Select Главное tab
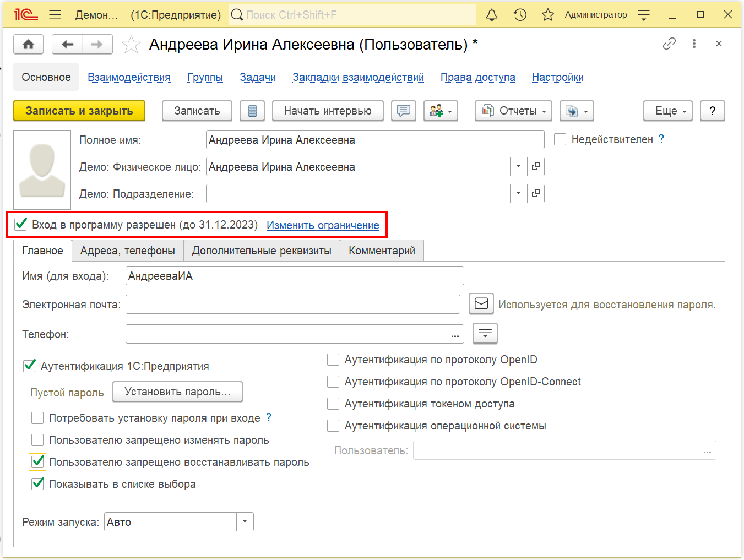The width and height of the screenshot is (744, 560). (x=42, y=251)
